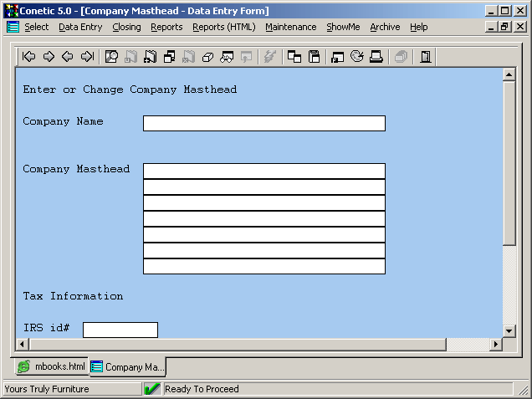This screenshot has width=532, height=399.
Task: Open the Maintenance menu
Action: pyautogui.click(x=290, y=27)
